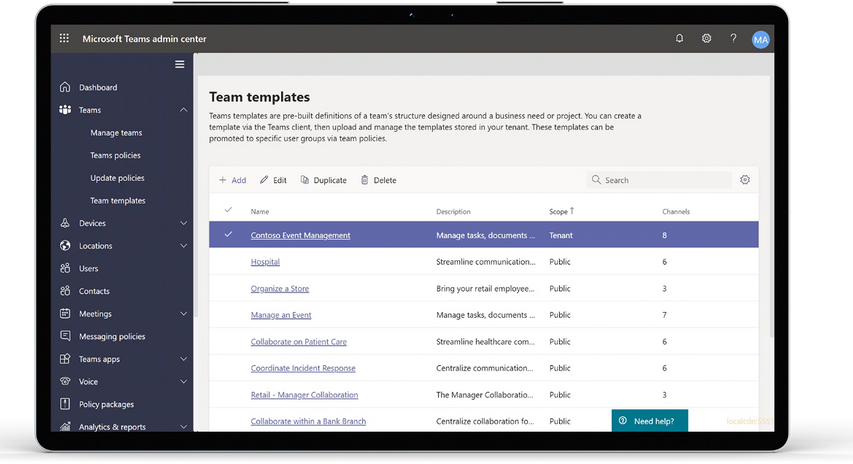Open the MA account avatar
Image resolution: width=853 pixels, height=464 pixels.
click(x=761, y=39)
